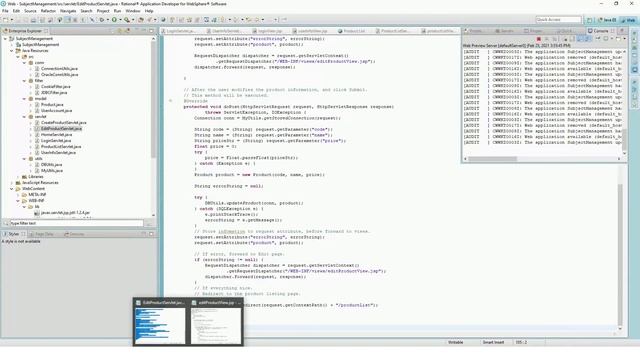Maximize the Enterprise Explorer panel

coord(151,31)
